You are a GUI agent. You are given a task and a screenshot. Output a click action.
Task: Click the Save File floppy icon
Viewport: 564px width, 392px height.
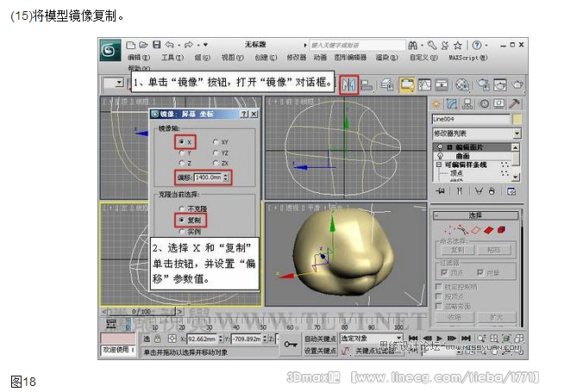tap(156, 45)
